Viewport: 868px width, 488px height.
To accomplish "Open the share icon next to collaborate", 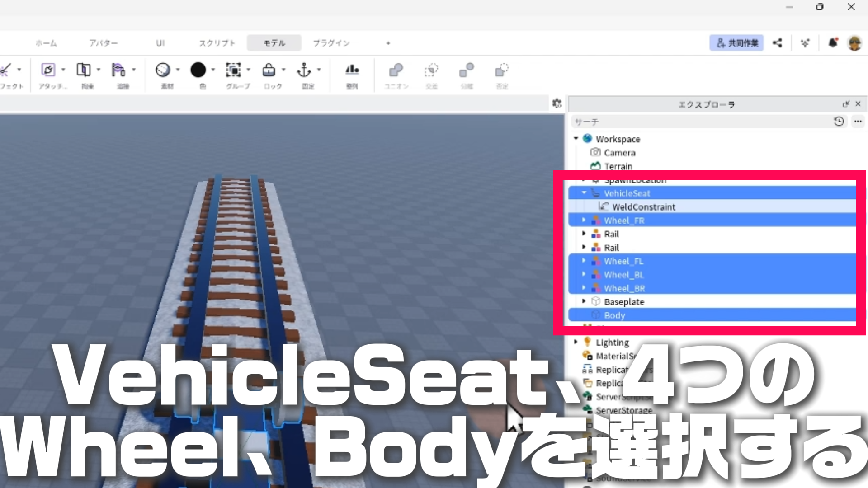I will 777,43.
